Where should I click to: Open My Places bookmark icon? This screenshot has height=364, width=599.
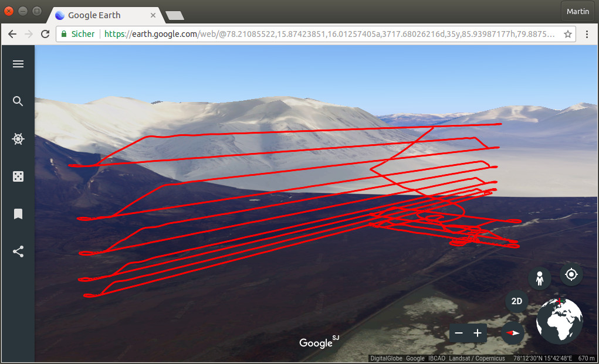point(18,214)
